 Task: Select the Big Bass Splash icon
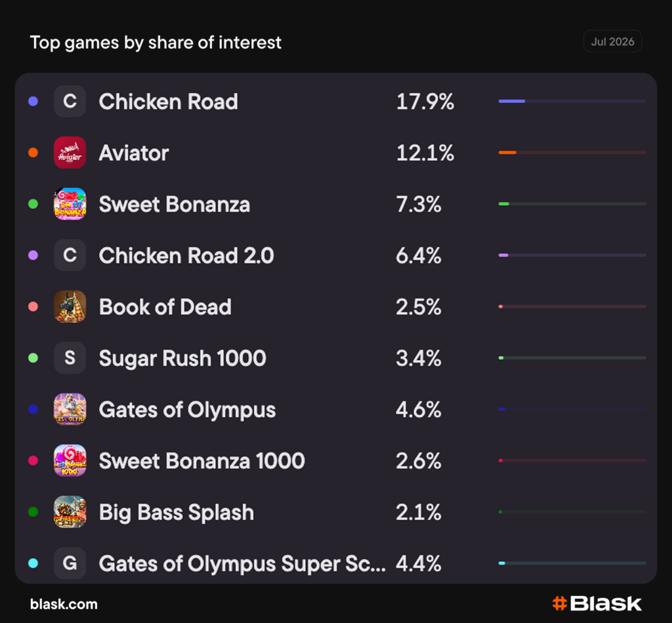(70, 512)
